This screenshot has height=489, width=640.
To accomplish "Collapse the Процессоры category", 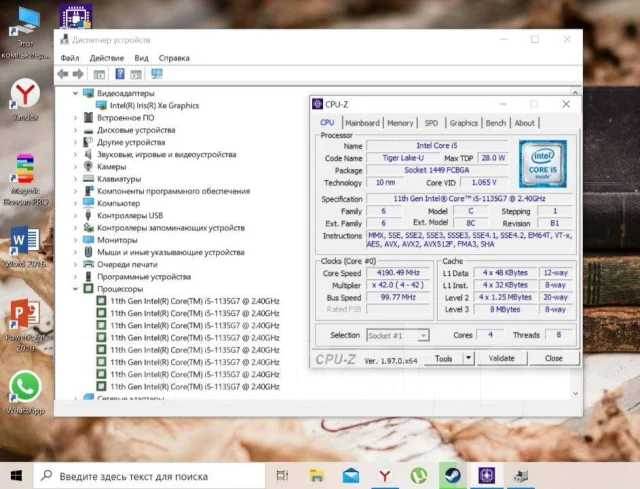I will [76, 289].
